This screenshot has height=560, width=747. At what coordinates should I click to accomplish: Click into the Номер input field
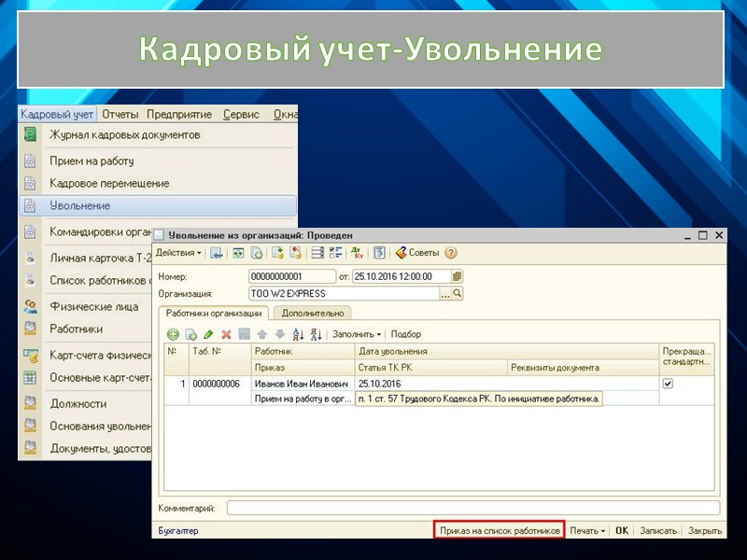click(291, 276)
